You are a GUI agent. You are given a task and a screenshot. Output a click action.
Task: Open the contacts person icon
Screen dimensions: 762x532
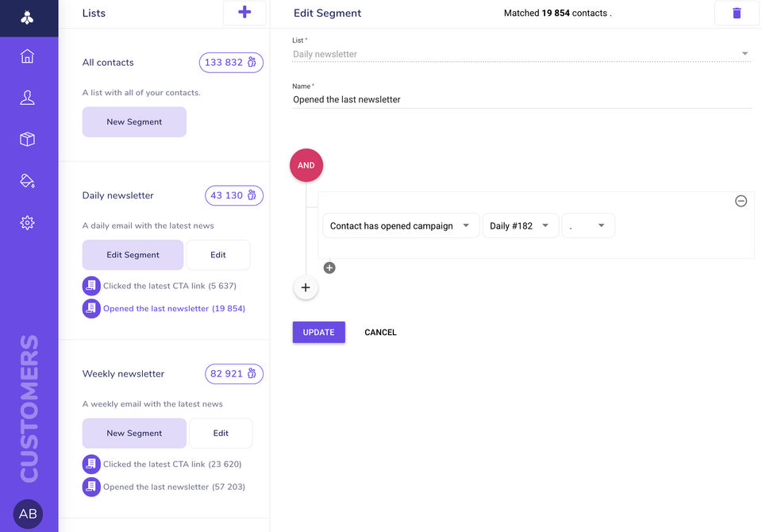point(28,98)
